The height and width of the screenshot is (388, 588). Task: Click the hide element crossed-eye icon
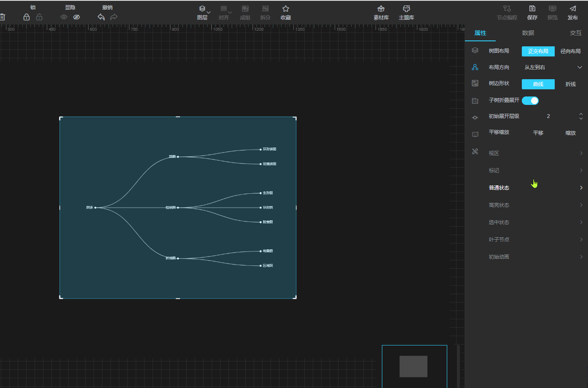pos(76,17)
